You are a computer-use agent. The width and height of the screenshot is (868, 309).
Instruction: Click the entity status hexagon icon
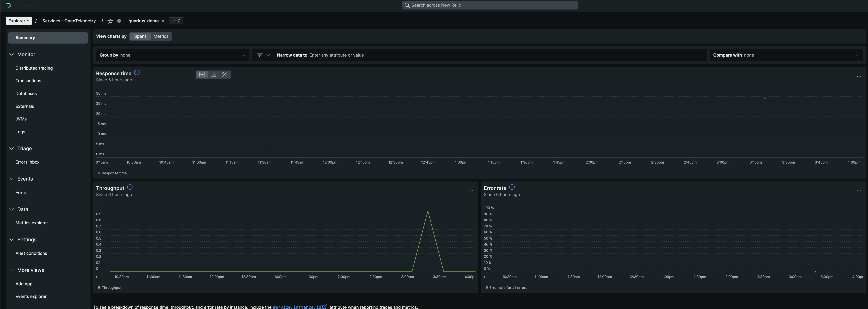[x=119, y=21]
